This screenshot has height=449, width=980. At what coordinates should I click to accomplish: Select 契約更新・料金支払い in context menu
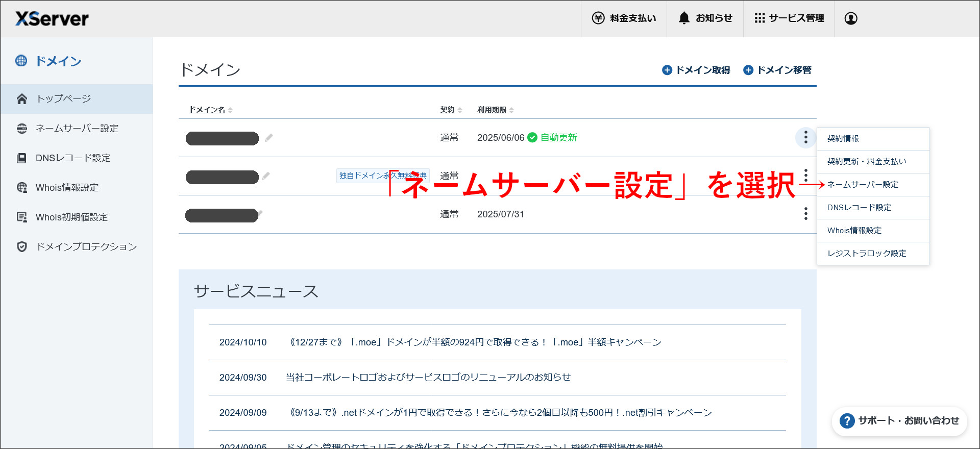tap(873, 162)
